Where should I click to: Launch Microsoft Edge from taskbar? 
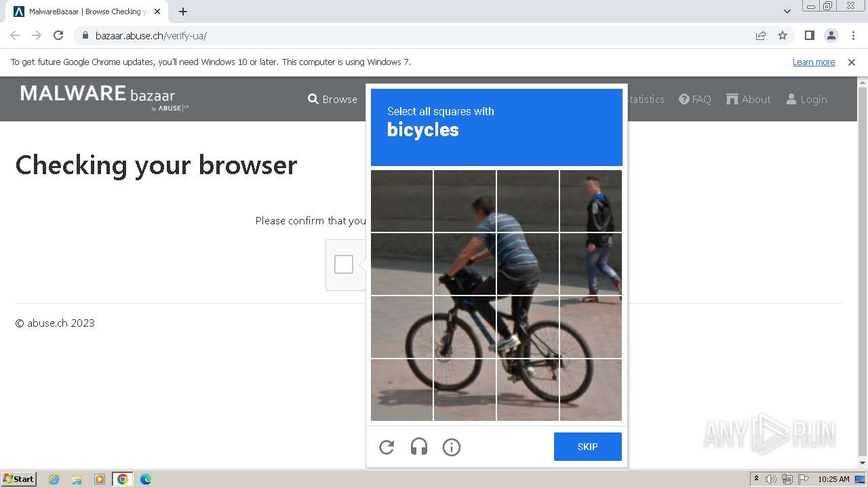(x=146, y=479)
